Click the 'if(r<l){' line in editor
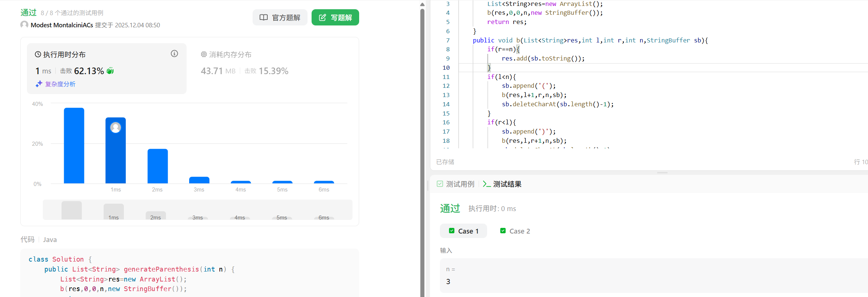 point(501,122)
